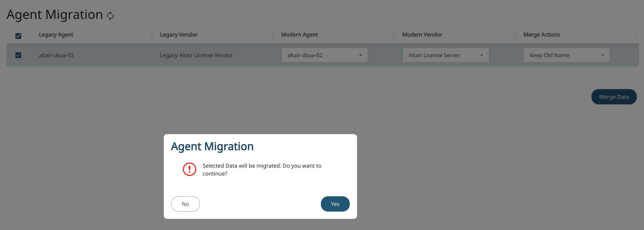This screenshot has width=644, height=230.
Task: Cancel migration with the No button
Action: coord(185,204)
